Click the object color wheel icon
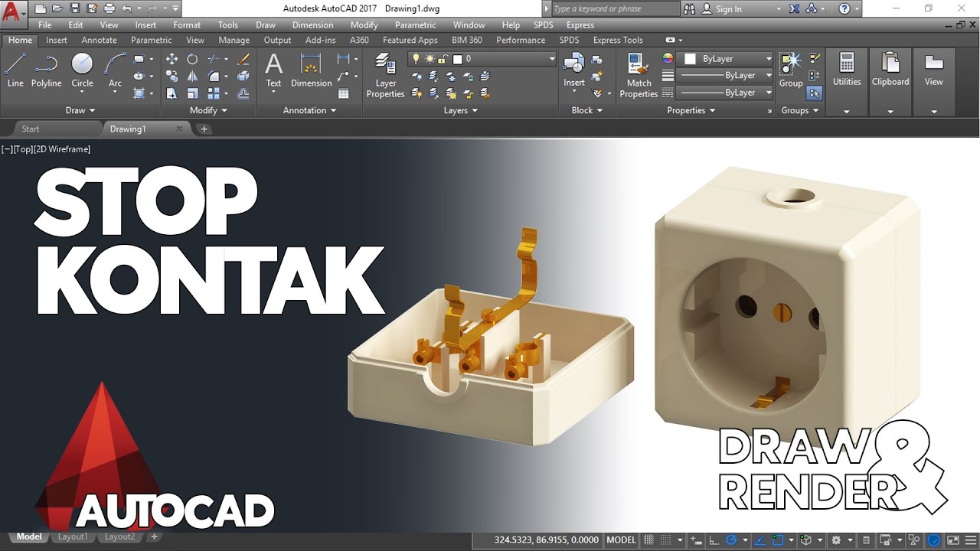Screen dimensions: 980x551 click(668, 59)
